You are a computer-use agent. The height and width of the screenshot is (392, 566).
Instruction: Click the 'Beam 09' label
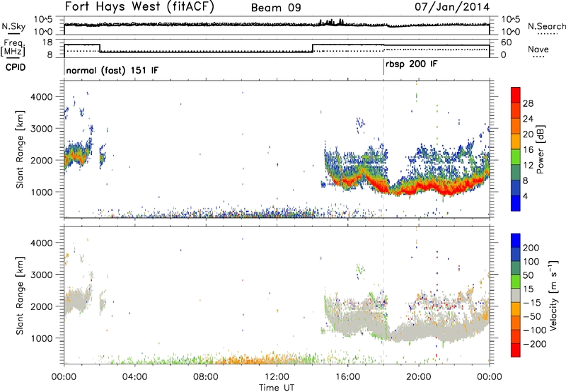[x=276, y=8]
